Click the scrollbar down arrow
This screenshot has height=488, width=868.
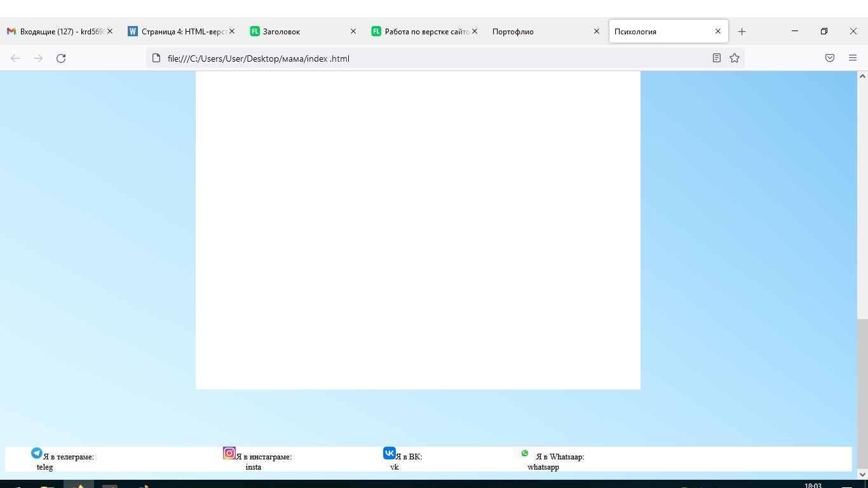tap(862, 474)
